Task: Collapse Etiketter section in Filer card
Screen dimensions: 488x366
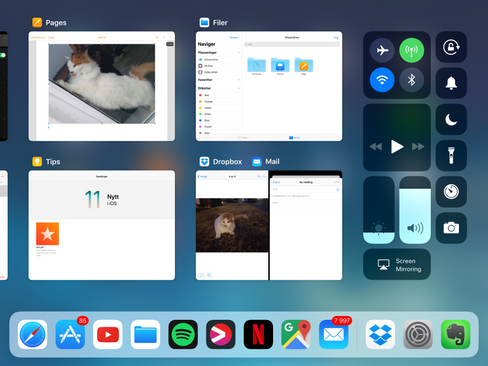Action: click(239, 88)
